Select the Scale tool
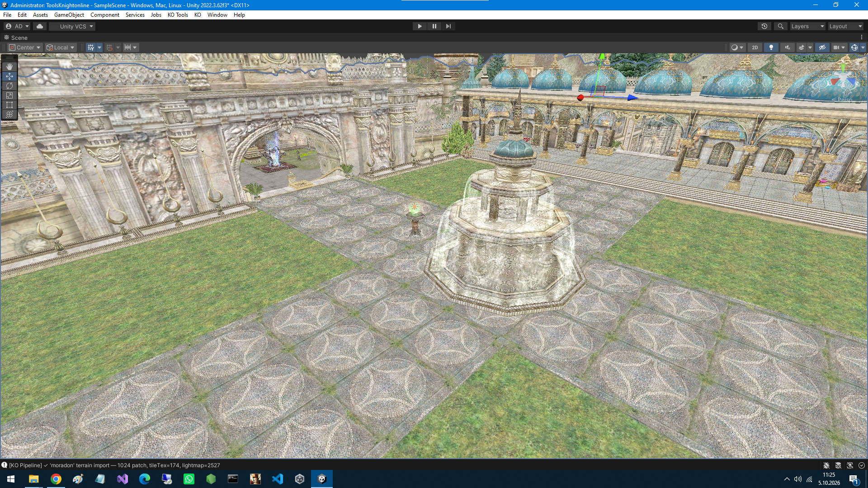The image size is (868, 488). tap(9, 95)
